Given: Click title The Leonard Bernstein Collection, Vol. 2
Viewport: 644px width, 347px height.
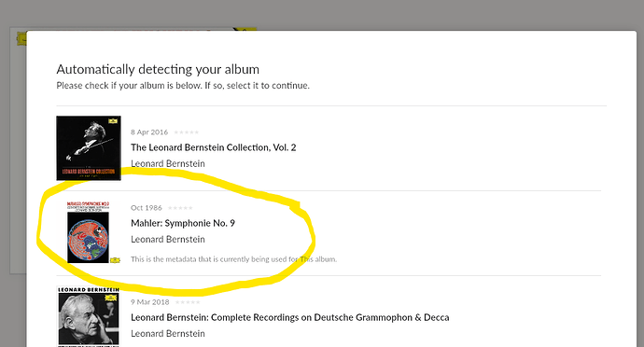Looking at the screenshot, I should pos(213,147).
